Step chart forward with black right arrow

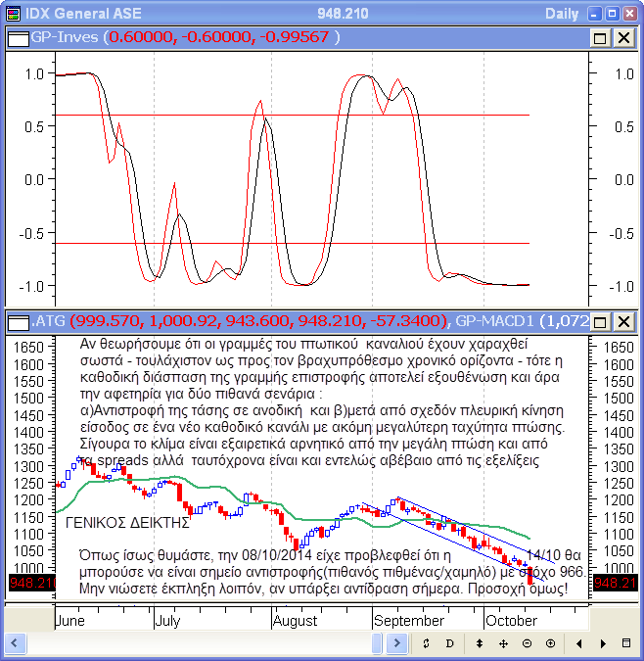point(603,642)
